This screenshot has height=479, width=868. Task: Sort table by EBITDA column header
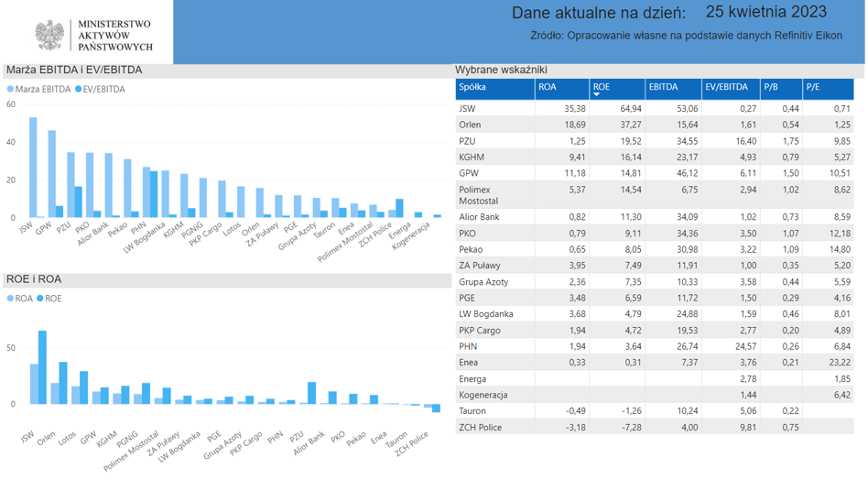click(x=673, y=89)
